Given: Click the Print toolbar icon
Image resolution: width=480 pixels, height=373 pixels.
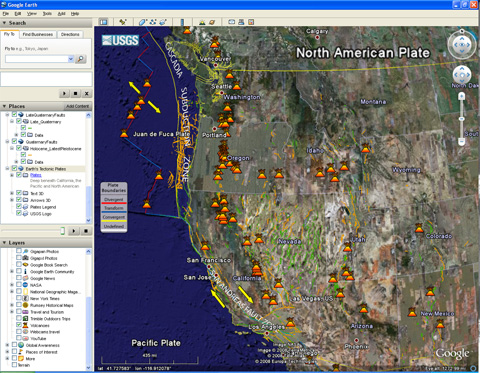Looking at the screenshot, I should click(241, 22).
